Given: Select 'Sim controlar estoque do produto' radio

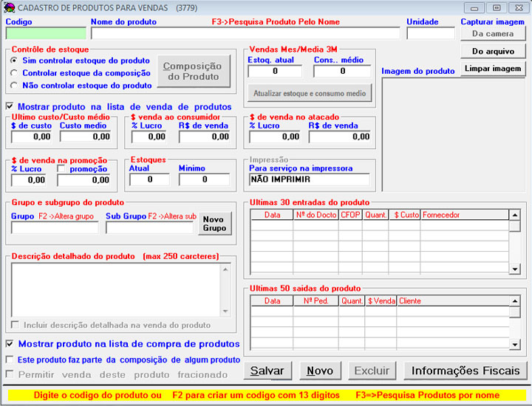Looking at the screenshot, I should (x=14, y=61).
